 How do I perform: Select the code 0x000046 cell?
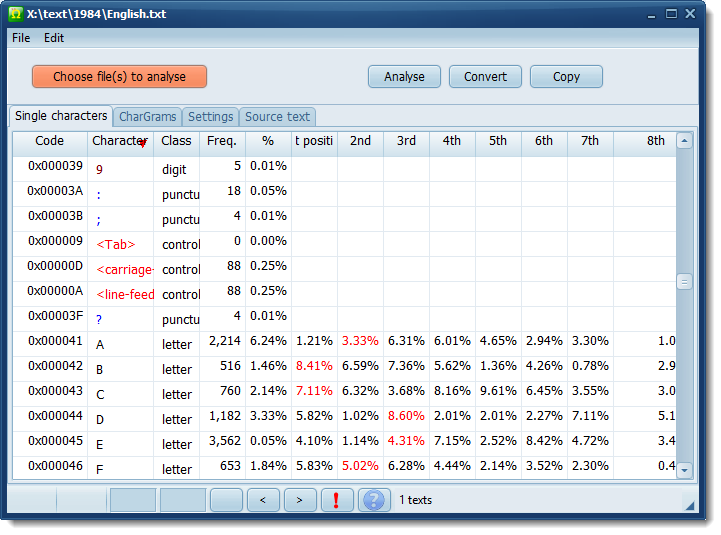point(50,466)
